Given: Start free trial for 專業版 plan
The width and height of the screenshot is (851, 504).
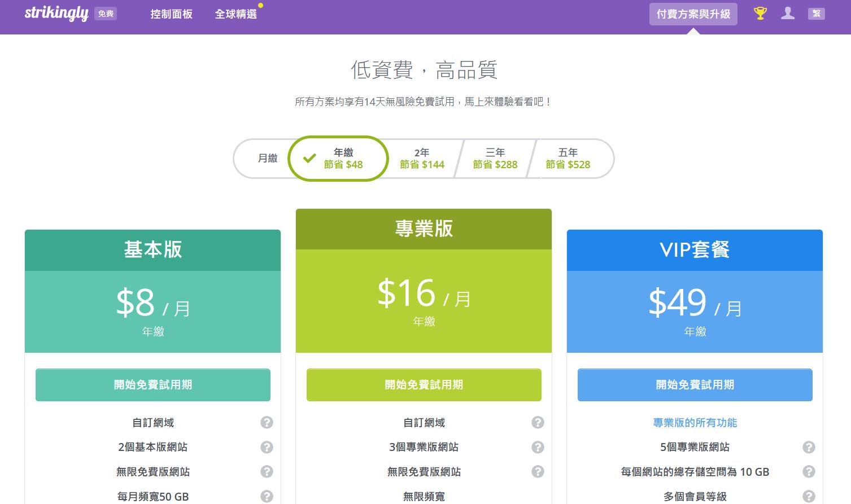Looking at the screenshot, I should (424, 385).
